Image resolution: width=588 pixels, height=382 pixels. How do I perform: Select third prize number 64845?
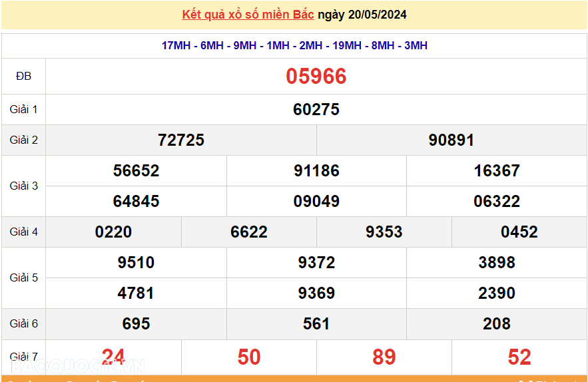point(136,201)
